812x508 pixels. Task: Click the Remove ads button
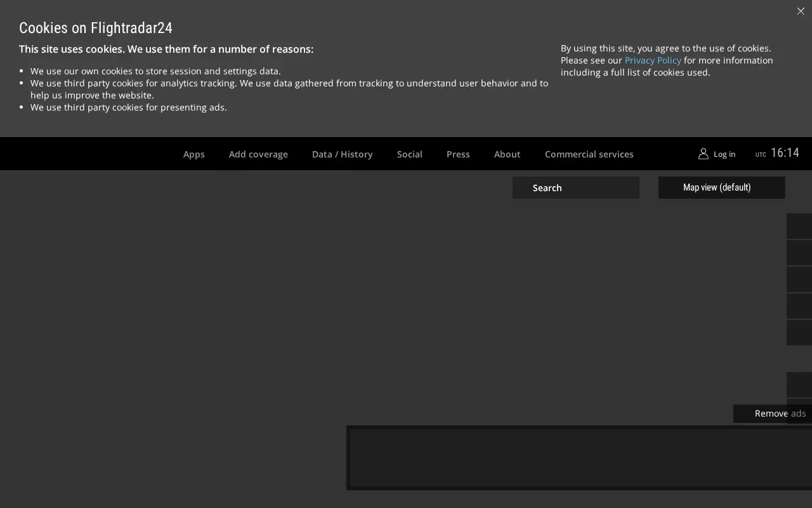(x=773, y=413)
